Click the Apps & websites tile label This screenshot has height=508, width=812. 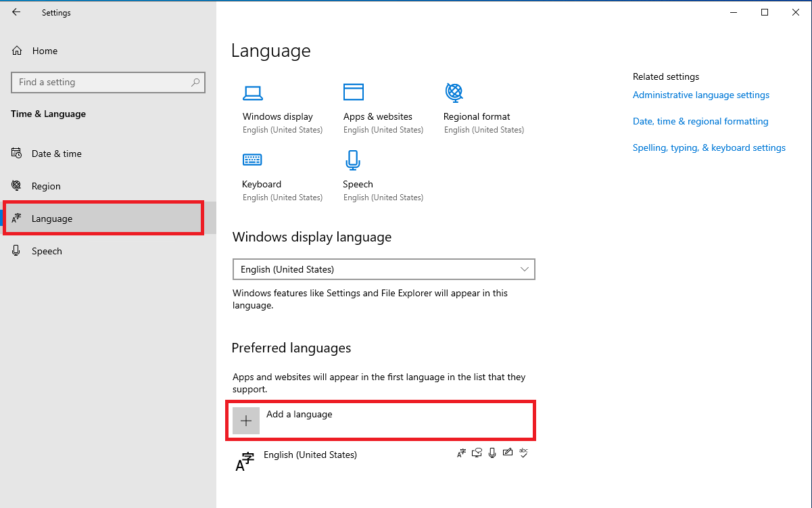[x=378, y=116]
